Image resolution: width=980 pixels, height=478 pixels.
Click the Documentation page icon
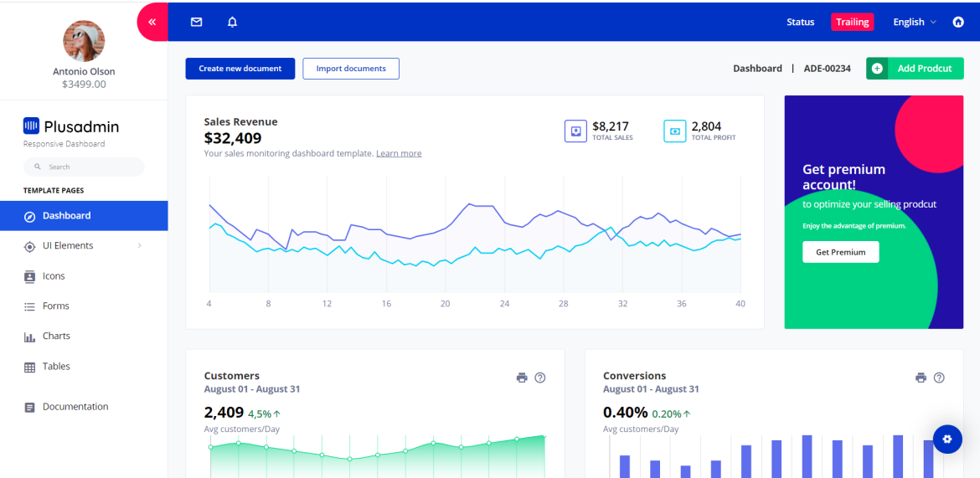29,408
